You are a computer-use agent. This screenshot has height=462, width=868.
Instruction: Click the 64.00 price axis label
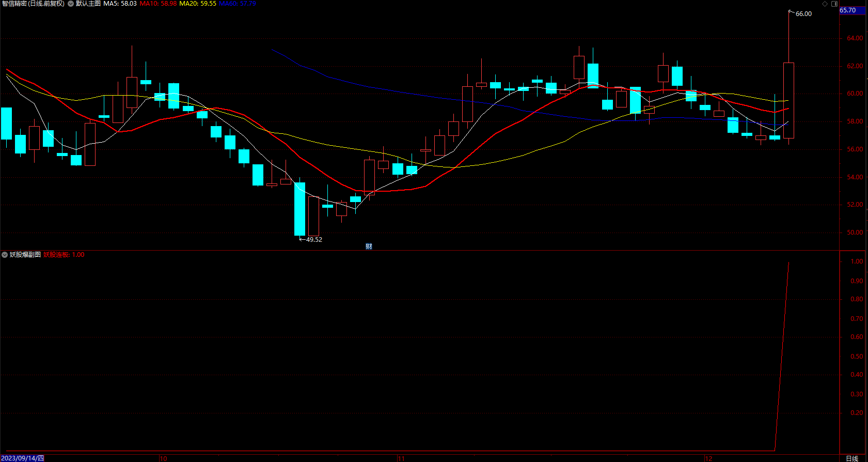(x=855, y=38)
